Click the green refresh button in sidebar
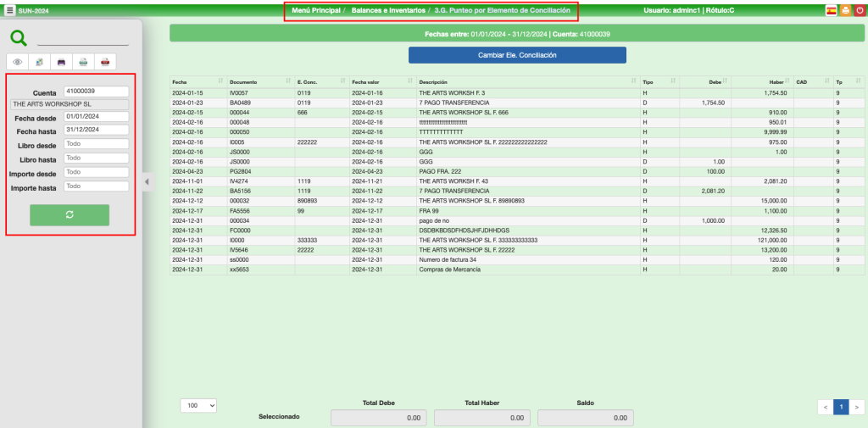868x428 pixels. pos(70,214)
